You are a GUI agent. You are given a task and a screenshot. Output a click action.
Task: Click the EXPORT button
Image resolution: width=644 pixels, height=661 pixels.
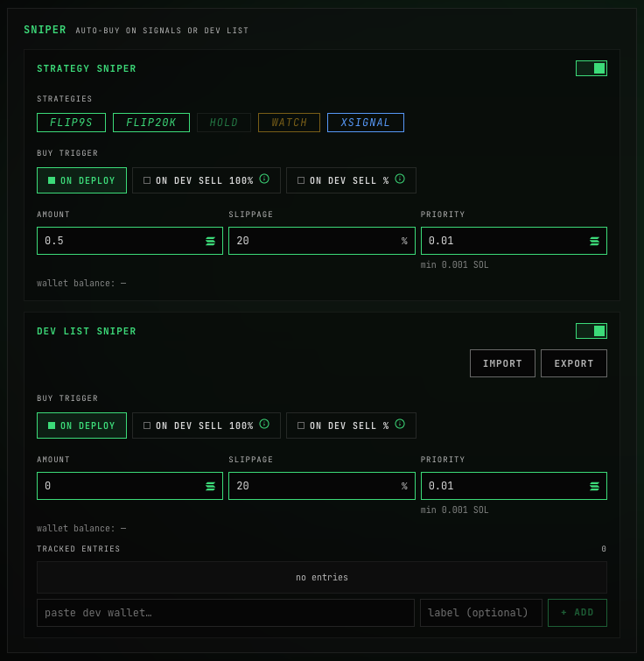574,363
